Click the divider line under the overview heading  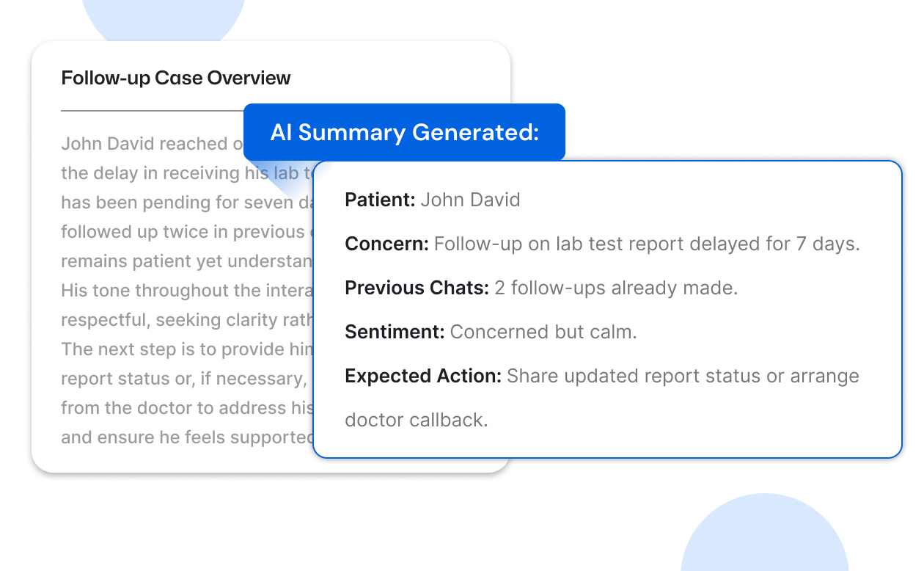(151, 112)
